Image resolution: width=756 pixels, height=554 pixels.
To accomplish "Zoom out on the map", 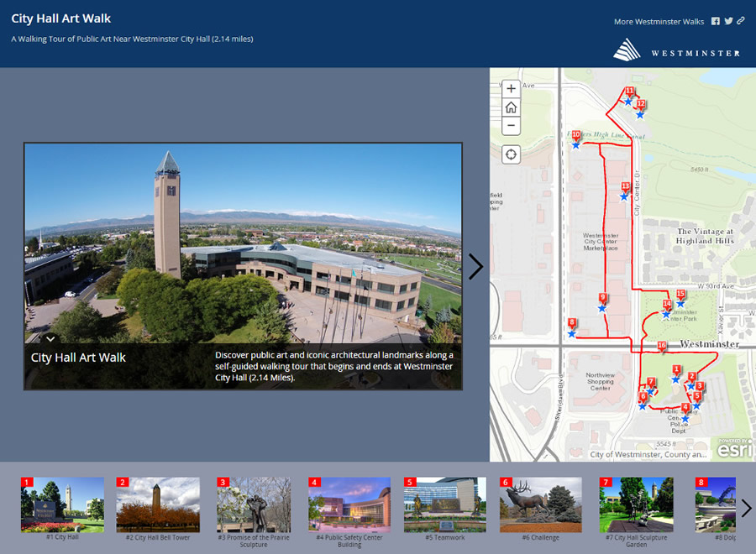I will (x=511, y=126).
